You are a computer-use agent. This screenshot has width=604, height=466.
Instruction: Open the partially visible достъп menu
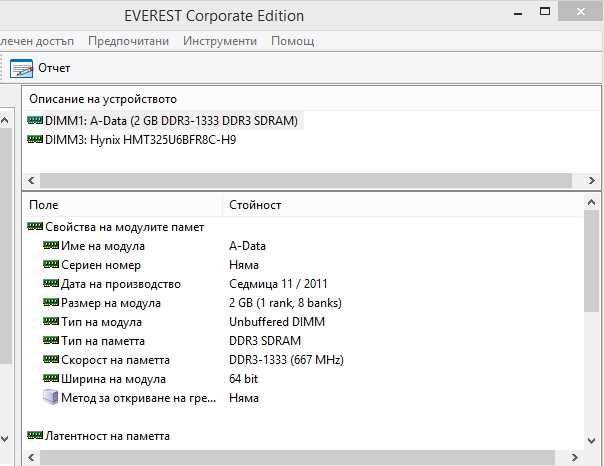pyautogui.click(x=37, y=41)
